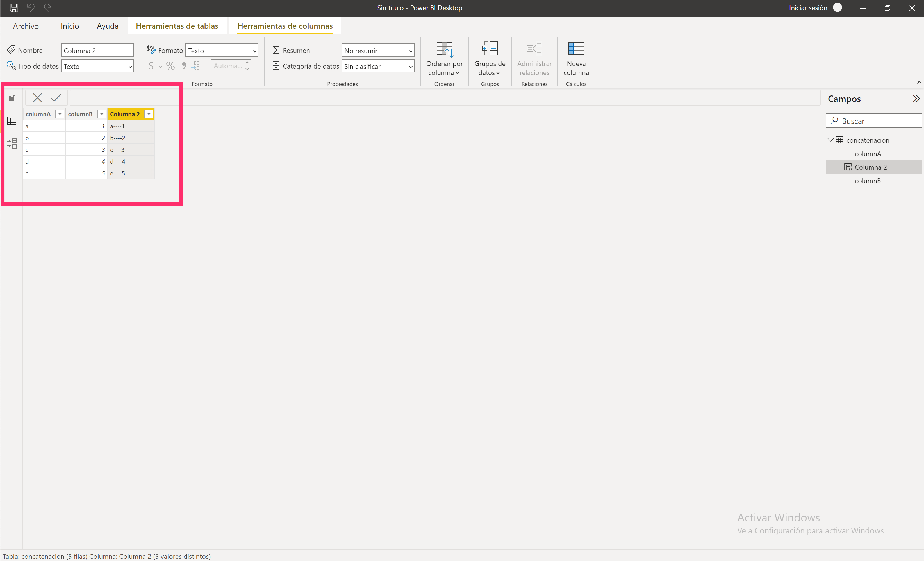Select Herramientas de columnas tab
The image size is (924, 561).
tap(285, 26)
